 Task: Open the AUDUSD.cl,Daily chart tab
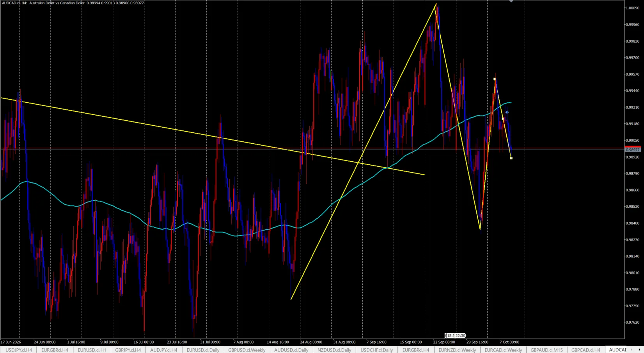click(291, 350)
